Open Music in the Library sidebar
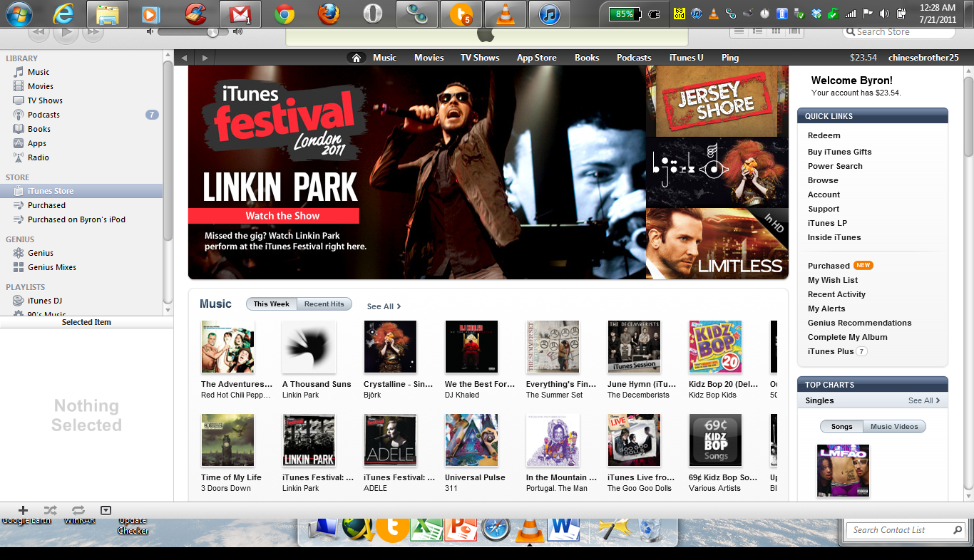 (x=39, y=72)
